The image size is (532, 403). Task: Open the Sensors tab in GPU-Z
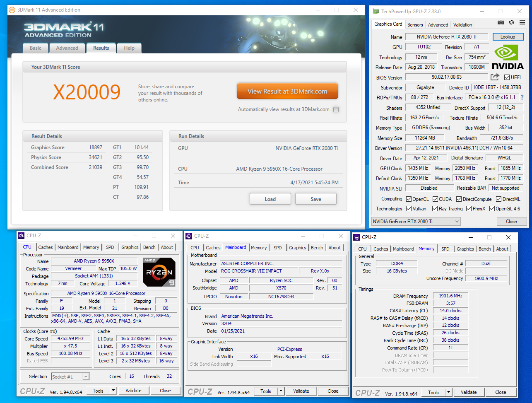(x=415, y=25)
